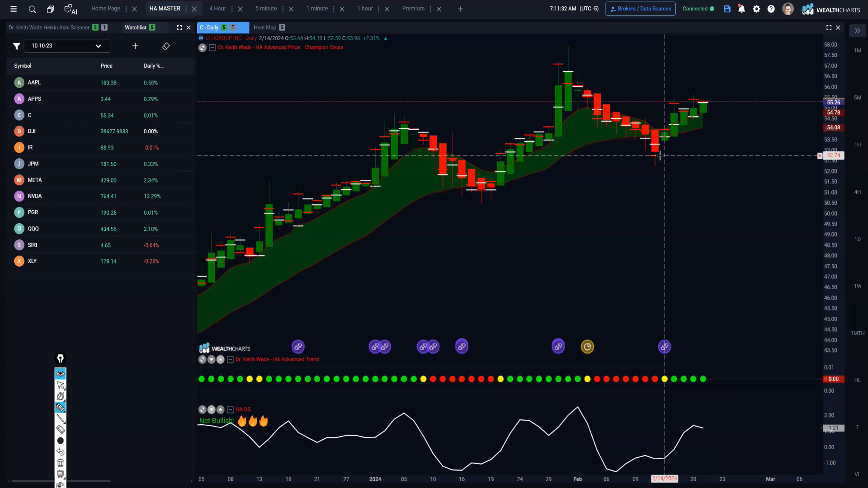Select the eraser drawing tool
This screenshot has height=488, width=868.
click(x=60, y=429)
